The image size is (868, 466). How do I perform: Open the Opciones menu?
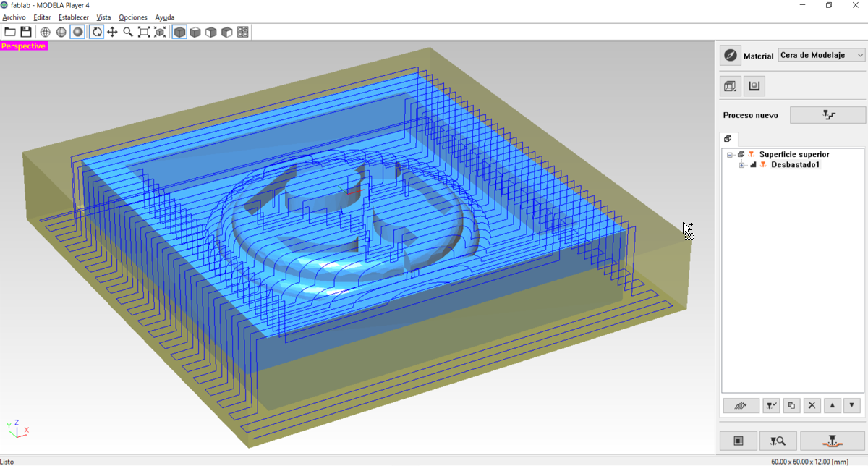click(x=133, y=17)
